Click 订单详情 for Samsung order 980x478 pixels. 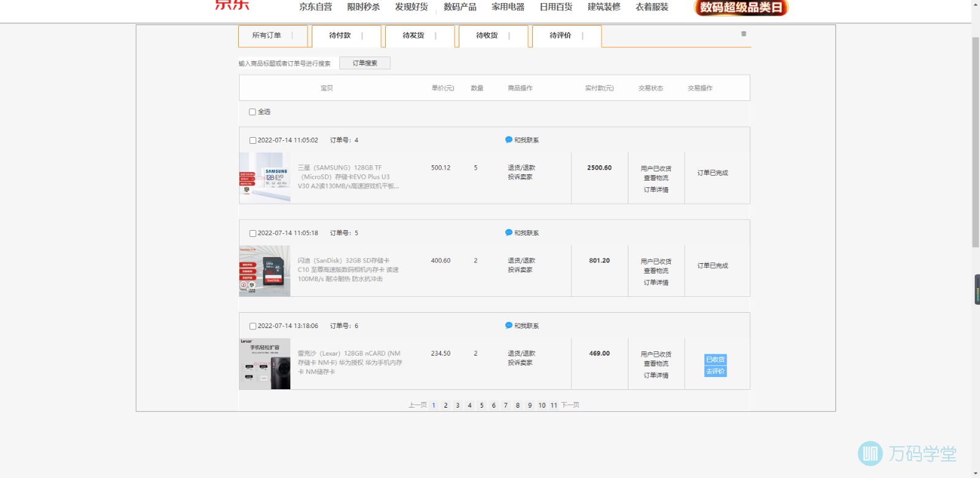point(656,190)
